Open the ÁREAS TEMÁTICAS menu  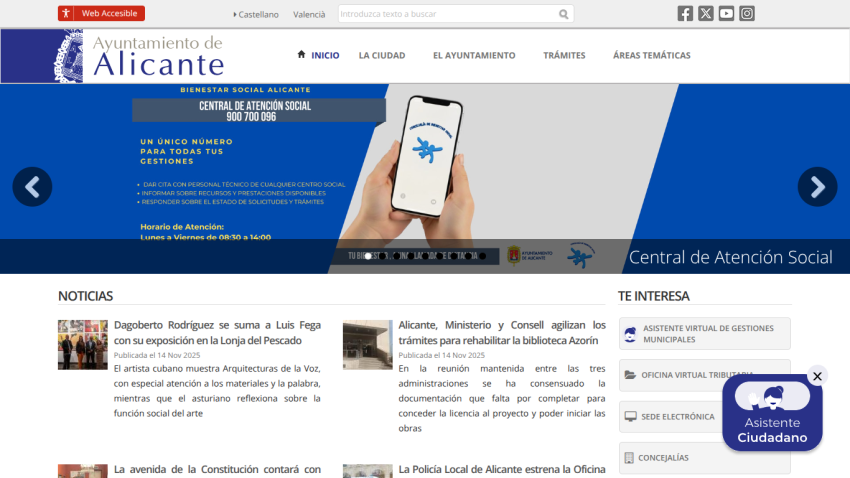(x=652, y=55)
